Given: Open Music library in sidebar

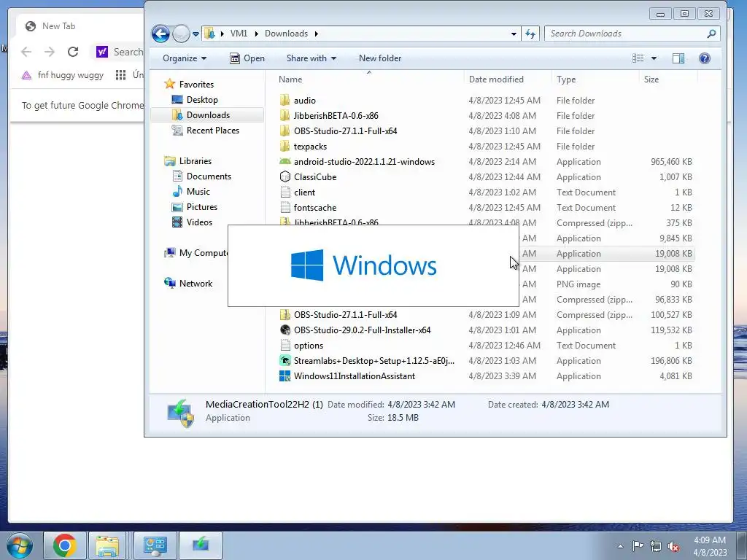Looking at the screenshot, I should 198,192.
